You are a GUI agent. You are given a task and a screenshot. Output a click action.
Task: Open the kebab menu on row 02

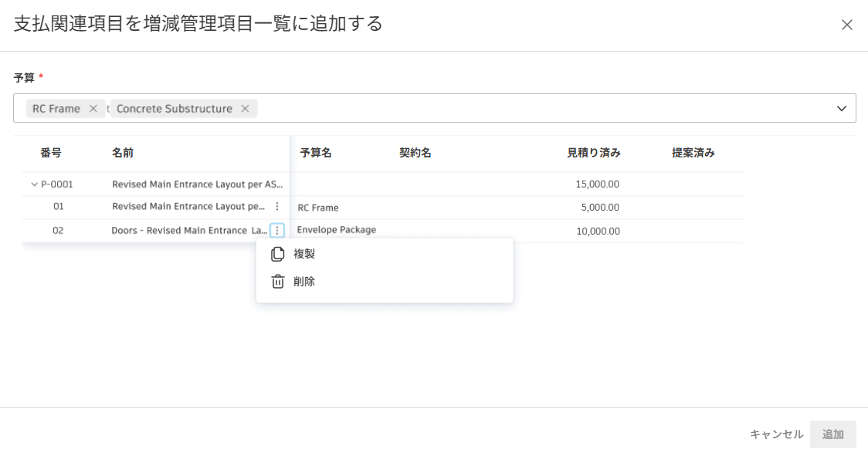[277, 229]
